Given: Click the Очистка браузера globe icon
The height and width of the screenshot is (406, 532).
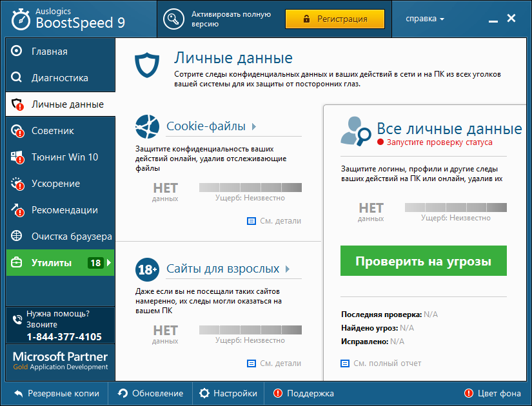Looking at the screenshot, I should [16, 236].
